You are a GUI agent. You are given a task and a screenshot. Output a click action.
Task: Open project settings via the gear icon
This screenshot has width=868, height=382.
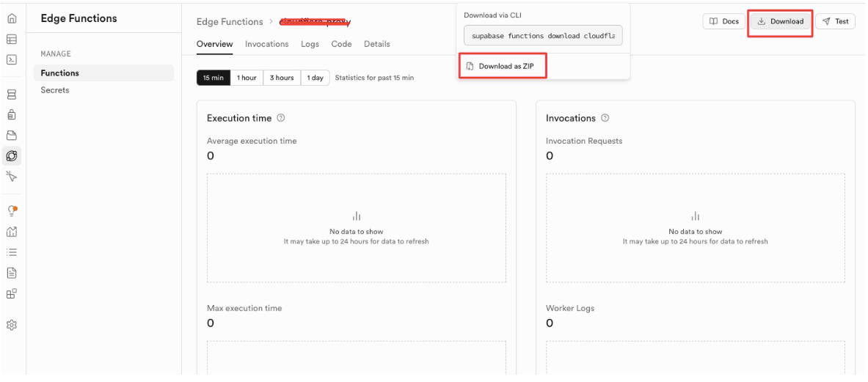tap(12, 325)
